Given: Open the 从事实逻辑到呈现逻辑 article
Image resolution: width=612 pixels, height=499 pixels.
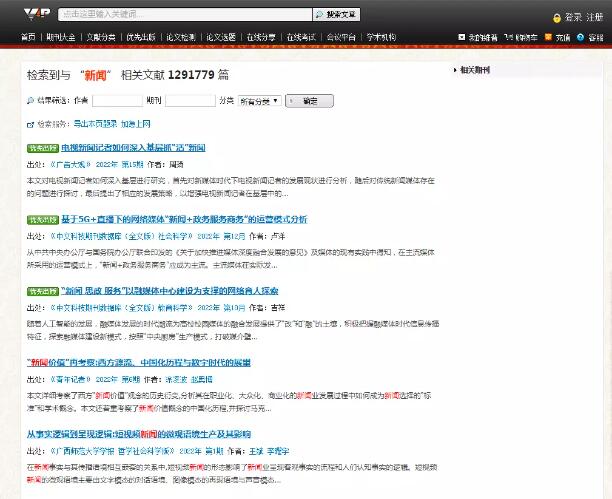Looking at the screenshot, I should click(x=139, y=434).
